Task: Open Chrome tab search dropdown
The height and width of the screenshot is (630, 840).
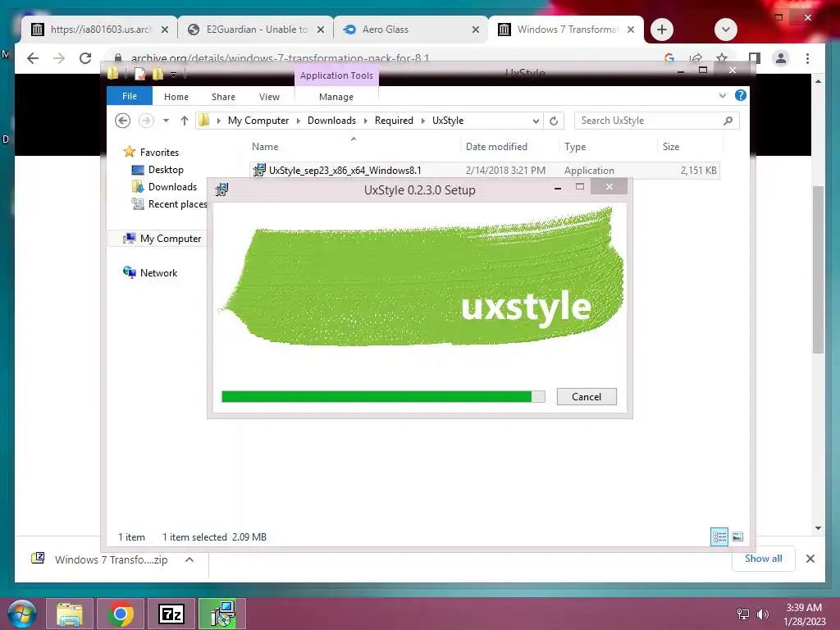Action: [725, 30]
